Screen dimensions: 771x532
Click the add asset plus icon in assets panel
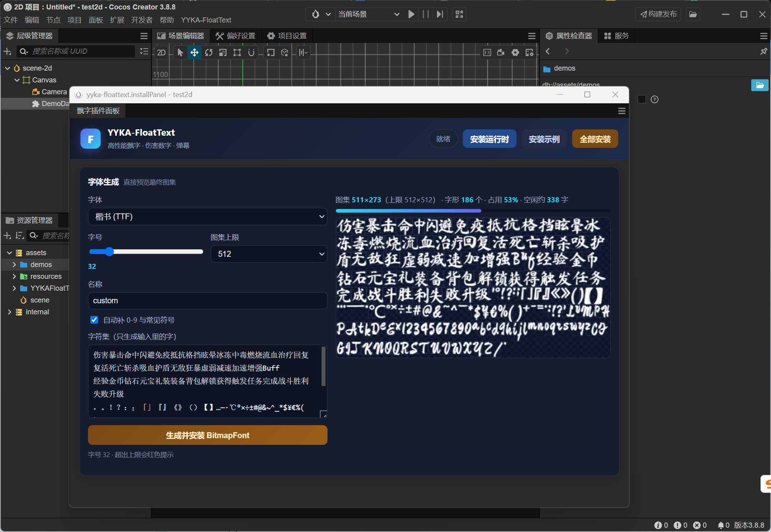[x=7, y=235]
